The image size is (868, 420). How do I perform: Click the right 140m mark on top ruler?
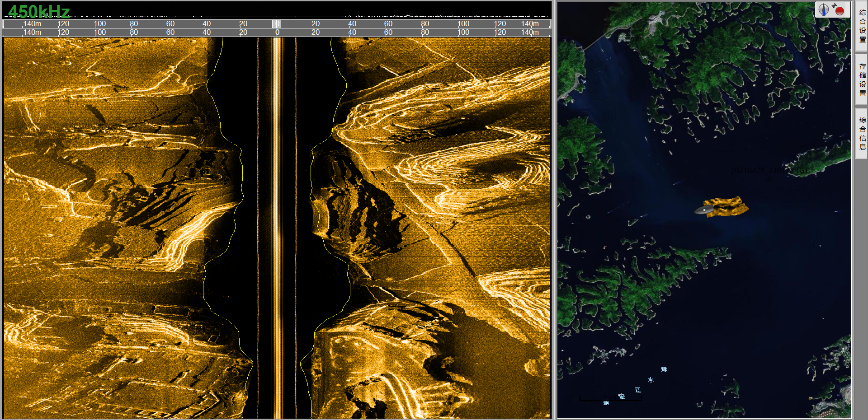tap(529, 23)
